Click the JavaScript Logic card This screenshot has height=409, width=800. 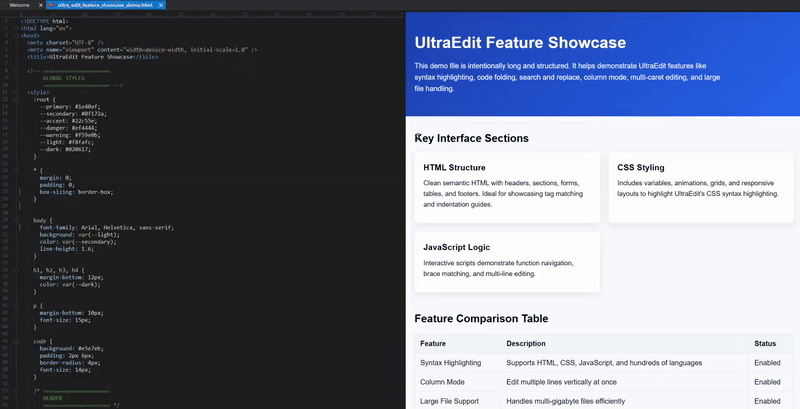(506, 262)
